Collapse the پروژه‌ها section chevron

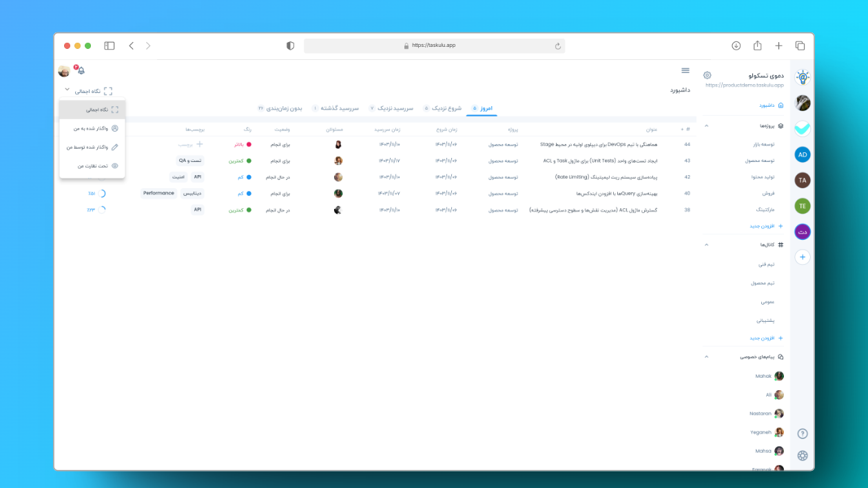click(706, 126)
